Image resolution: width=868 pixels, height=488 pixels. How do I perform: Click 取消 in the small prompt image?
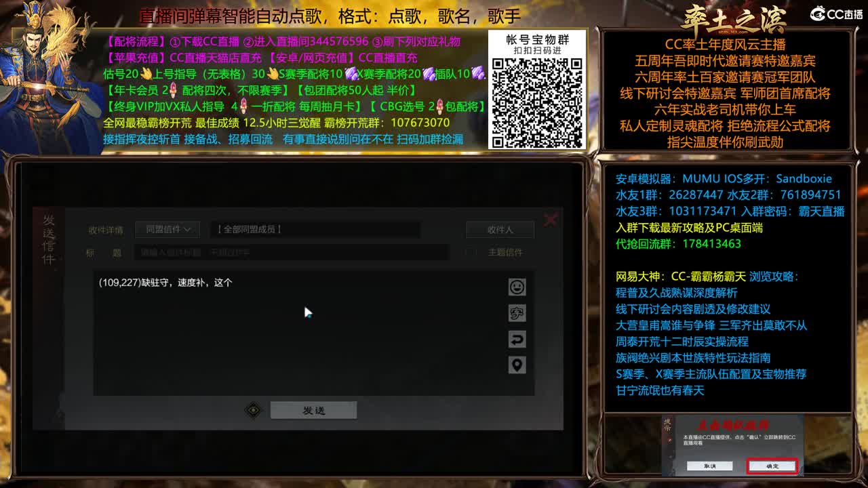click(x=709, y=466)
